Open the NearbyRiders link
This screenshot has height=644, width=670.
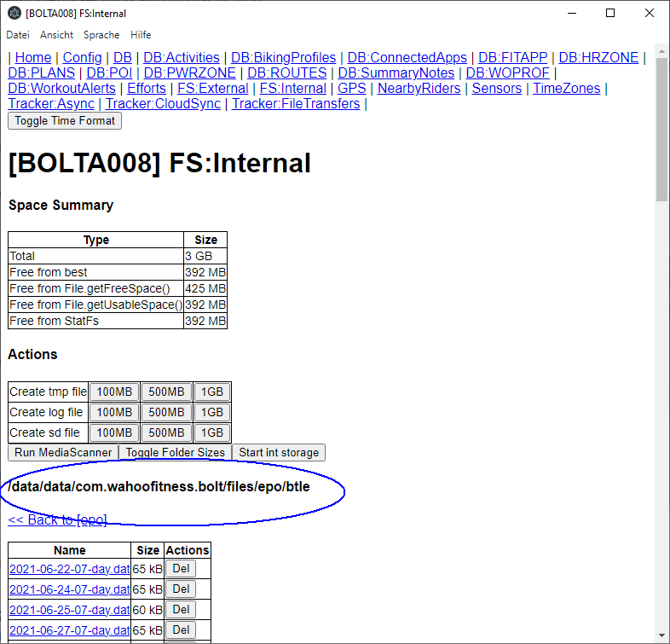point(419,88)
